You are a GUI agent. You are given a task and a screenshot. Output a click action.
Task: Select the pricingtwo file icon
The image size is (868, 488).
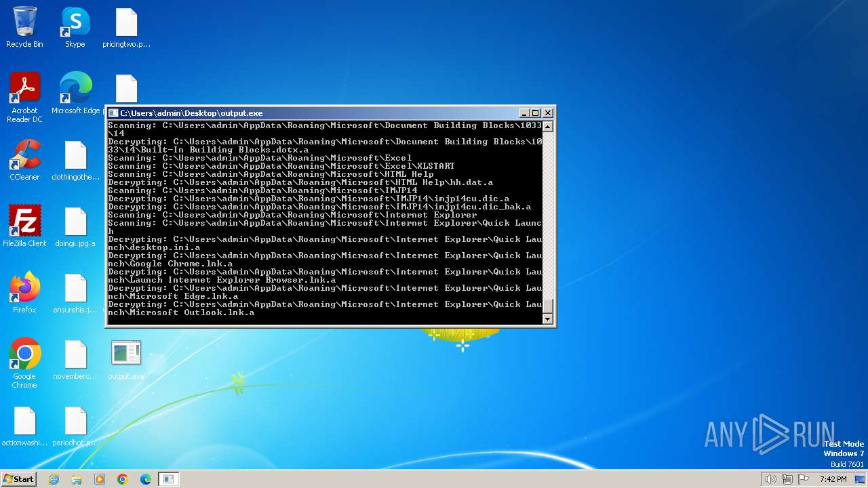[x=126, y=28]
